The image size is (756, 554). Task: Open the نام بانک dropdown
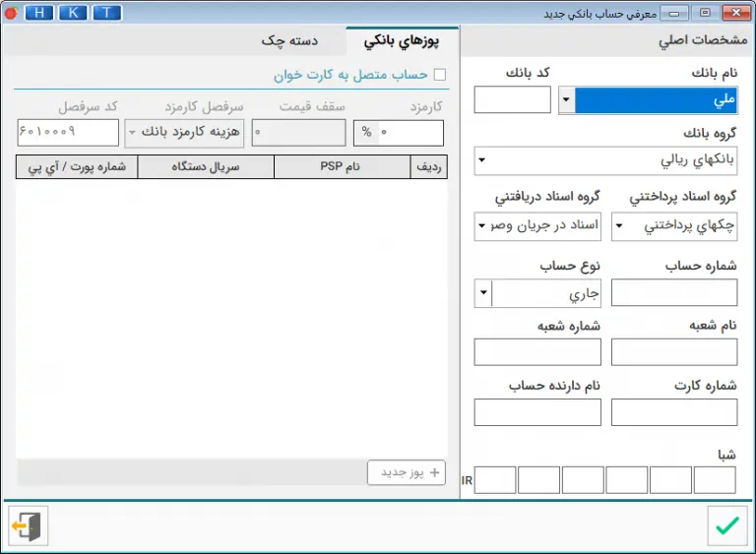click(x=566, y=100)
